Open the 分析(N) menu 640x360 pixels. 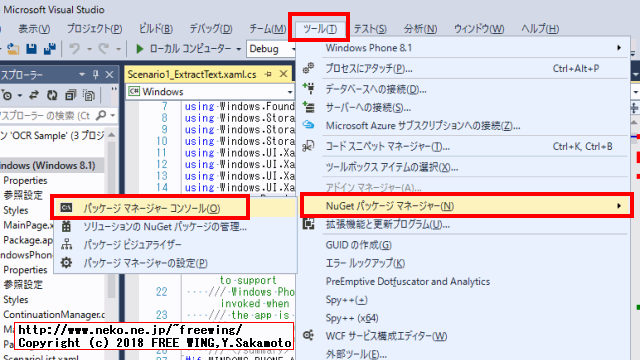click(x=420, y=29)
